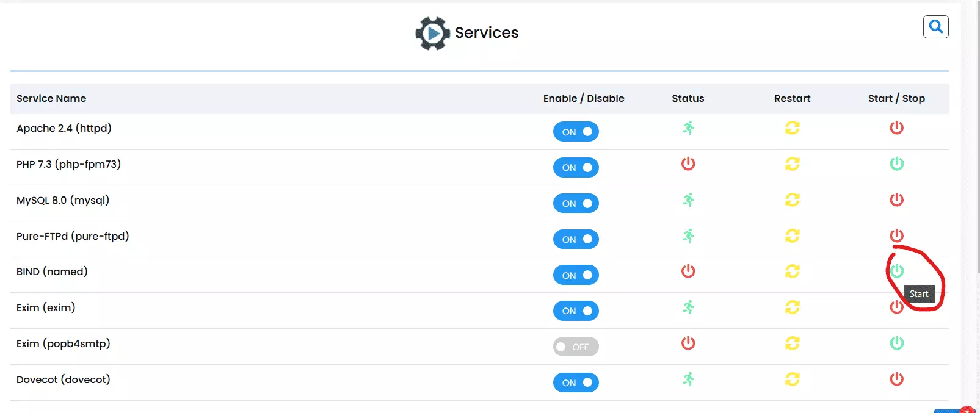Check stopped status icon for PHP 7.3
The height and width of the screenshot is (413, 980).
[688, 163]
